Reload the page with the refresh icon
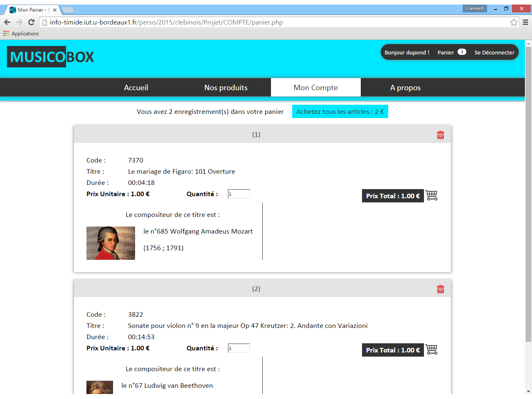This screenshot has height=399, width=532. (x=31, y=22)
